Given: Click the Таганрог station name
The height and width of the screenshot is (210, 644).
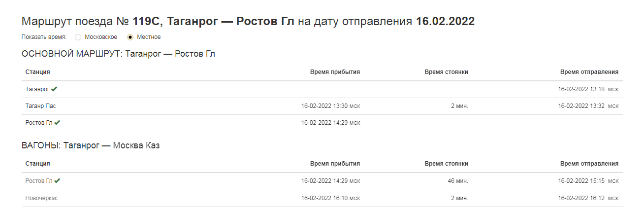Looking at the screenshot, I should pos(37,89).
